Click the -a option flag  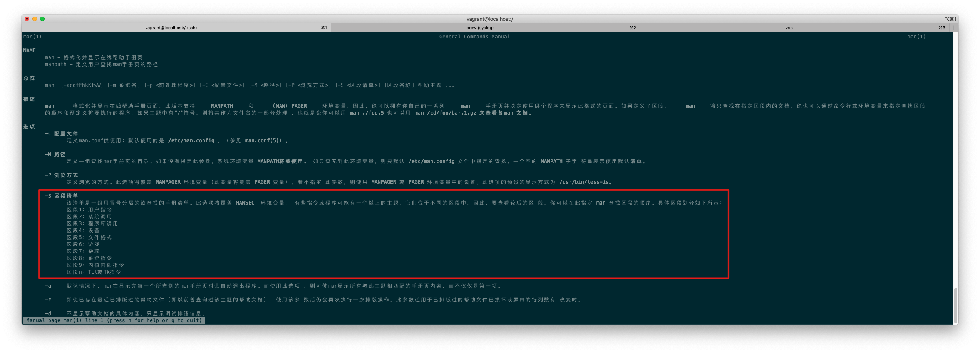pyautogui.click(x=48, y=286)
